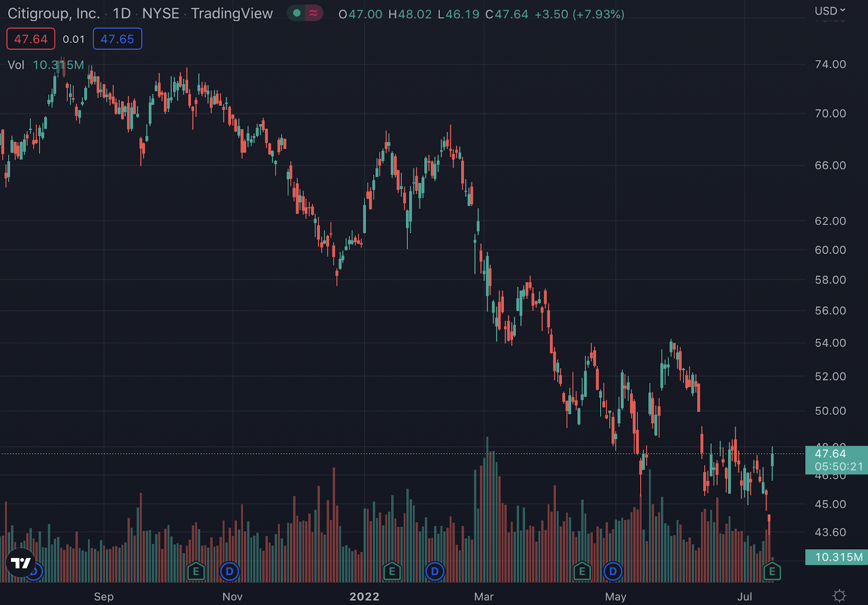
Task: Open the dividend marker next to May
Action: [613, 571]
